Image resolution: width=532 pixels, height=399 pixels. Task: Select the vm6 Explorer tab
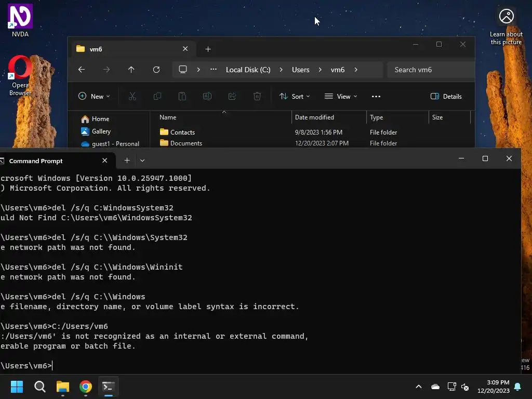click(x=132, y=49)
